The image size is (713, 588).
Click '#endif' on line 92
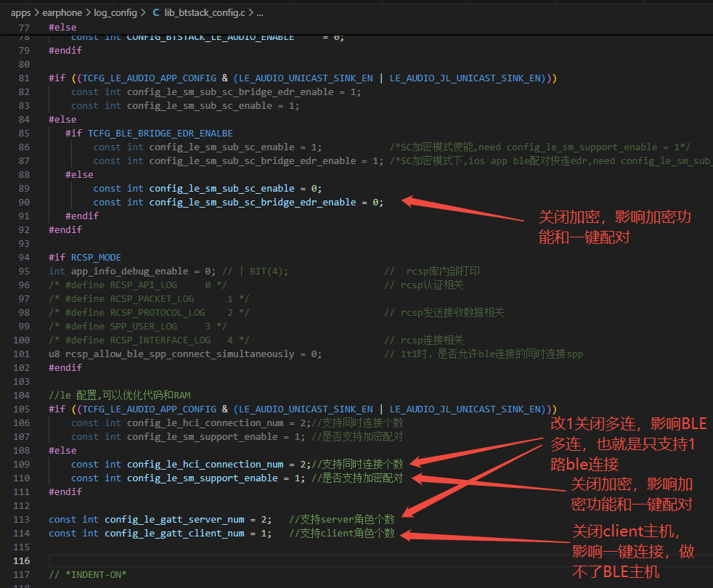tap(65, 230)
